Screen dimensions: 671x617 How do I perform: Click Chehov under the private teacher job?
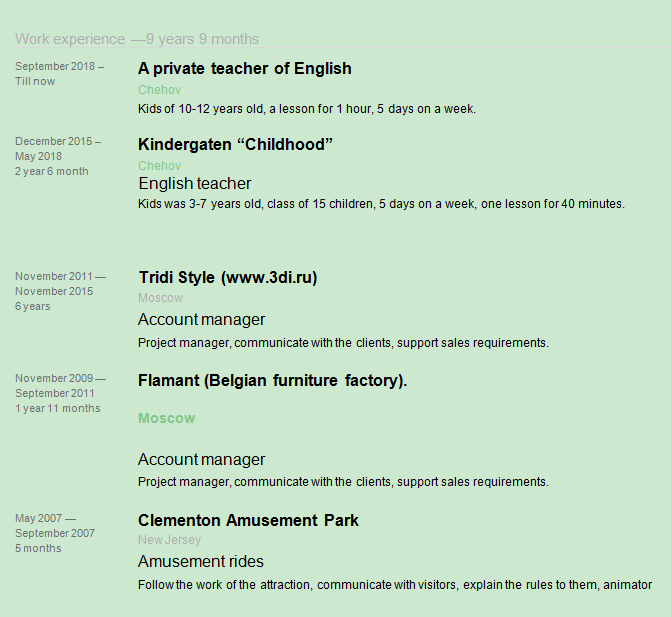pos(159,90)
